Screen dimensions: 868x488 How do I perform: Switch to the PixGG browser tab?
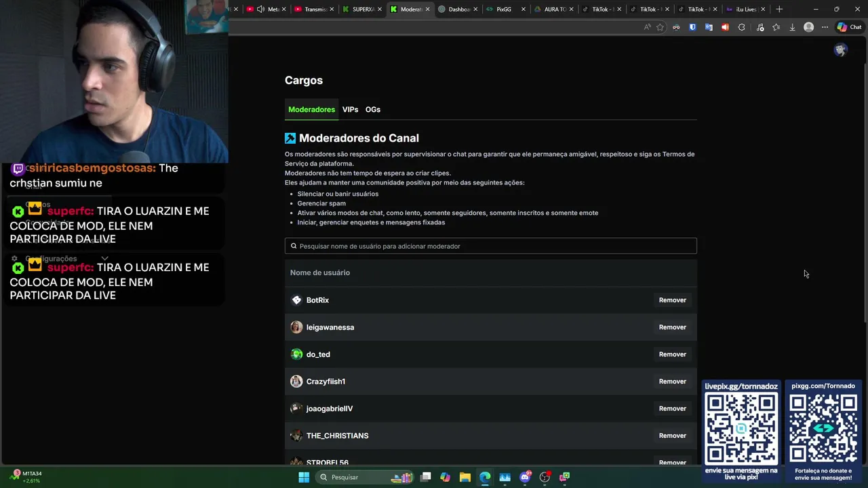pyautogui.click(x=505, y=9)
